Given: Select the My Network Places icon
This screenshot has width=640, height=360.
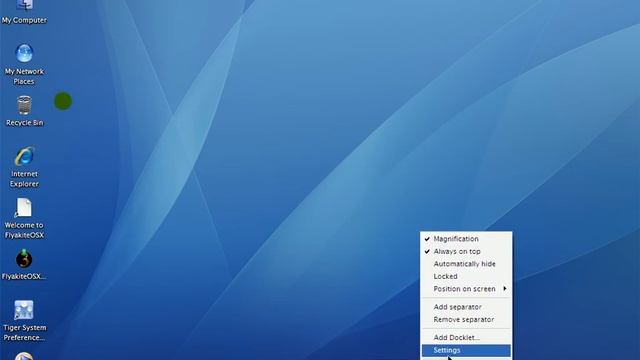Looking at the screenshot, I should coord(24,53).
